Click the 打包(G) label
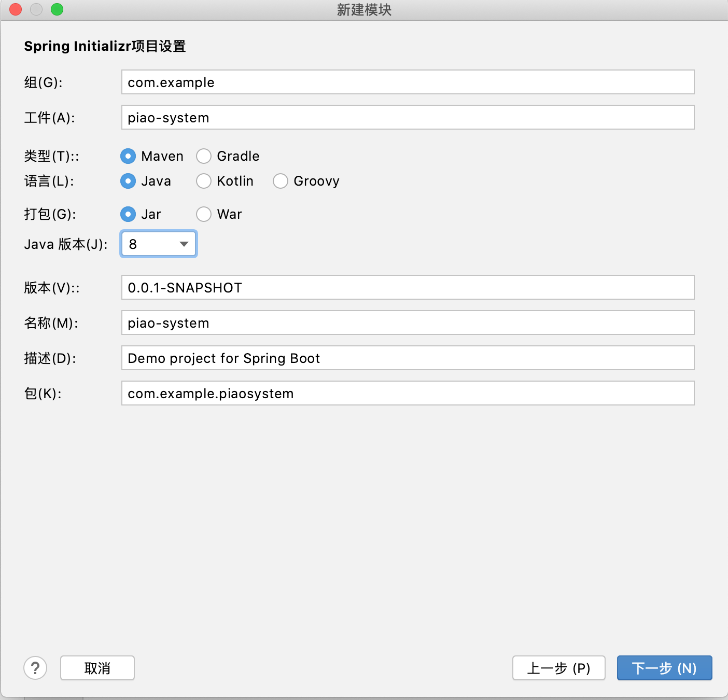Viewport: 728px width, 700px height. [x=50, y=214]
